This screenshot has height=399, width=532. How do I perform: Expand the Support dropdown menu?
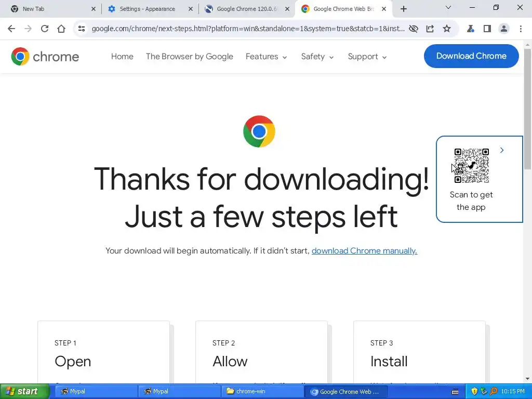click(367, 57)
